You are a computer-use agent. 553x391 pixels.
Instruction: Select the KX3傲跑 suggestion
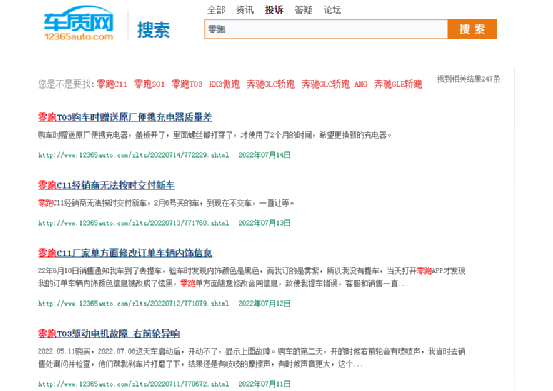(224, 84)
